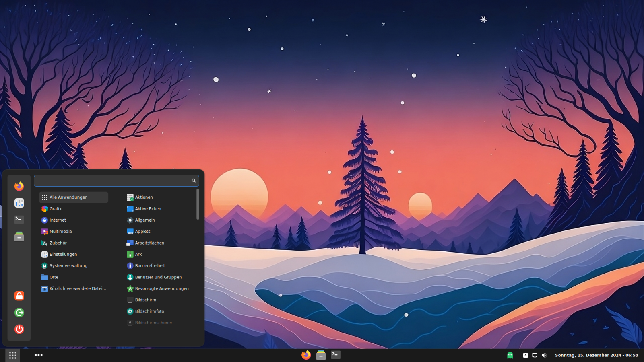Open the Systemverwaltung category
Screen dimensions: 644x362
click(x=68, y=266)
